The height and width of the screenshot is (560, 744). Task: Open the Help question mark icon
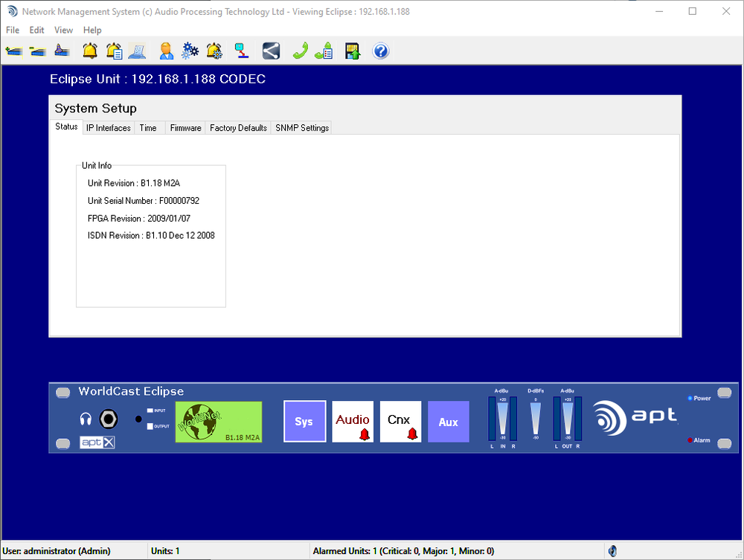coord(379,51)
